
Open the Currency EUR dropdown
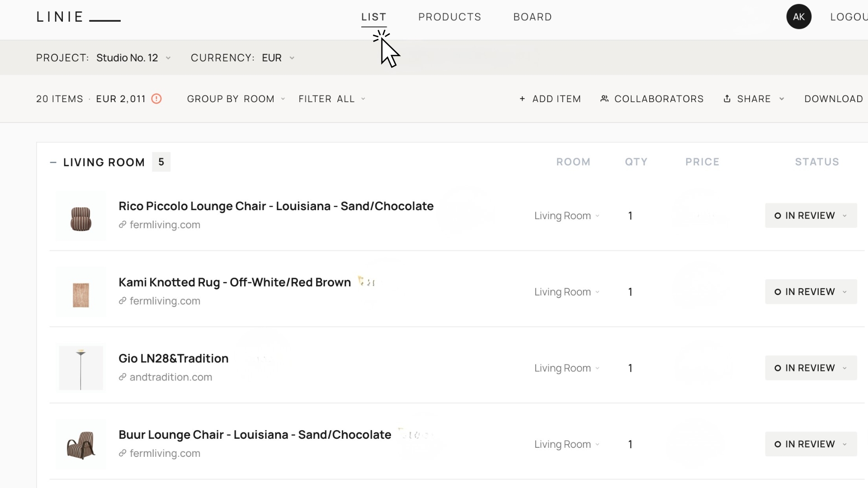point(278,58)
